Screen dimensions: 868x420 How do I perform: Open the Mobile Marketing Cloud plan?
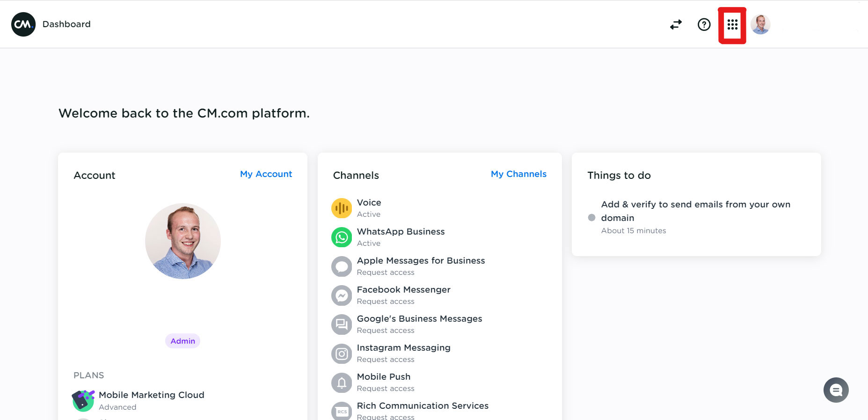151,395
